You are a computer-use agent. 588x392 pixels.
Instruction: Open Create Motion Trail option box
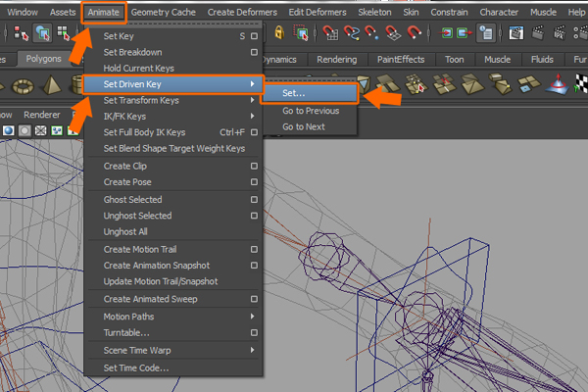tap(254, 250)
